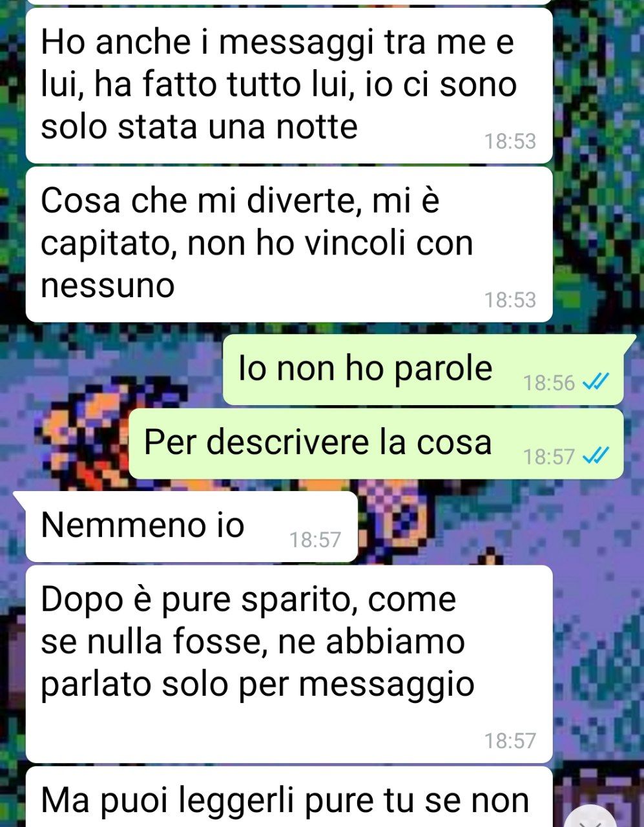This screenshot has height=827, width=644.
Task: Click 18:53 timestamp under 'solo stata una notte'
Action: [x=510, y=141]
